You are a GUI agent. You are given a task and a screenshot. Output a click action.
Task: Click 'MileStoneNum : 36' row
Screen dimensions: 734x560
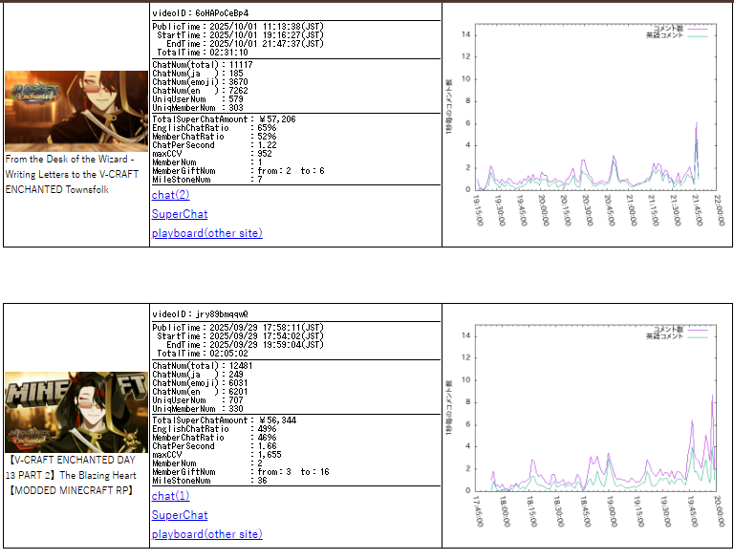[x=209, y=481]
